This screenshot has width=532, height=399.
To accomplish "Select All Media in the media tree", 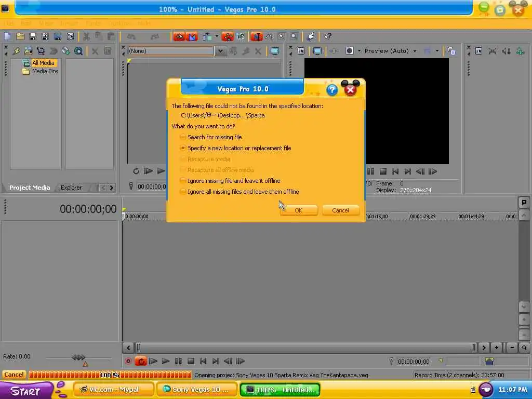I will [43, 63].
